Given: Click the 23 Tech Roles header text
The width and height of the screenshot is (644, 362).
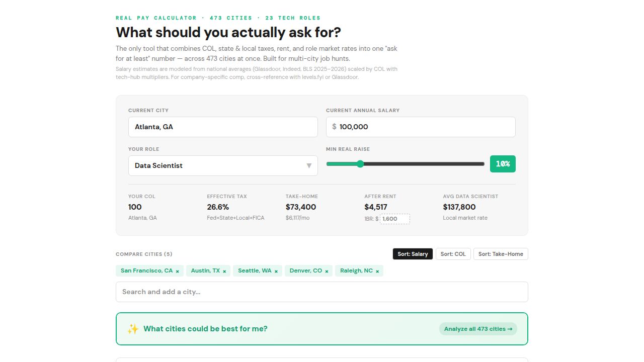Looking at the screenshot, I should click(x=292, y=18).
